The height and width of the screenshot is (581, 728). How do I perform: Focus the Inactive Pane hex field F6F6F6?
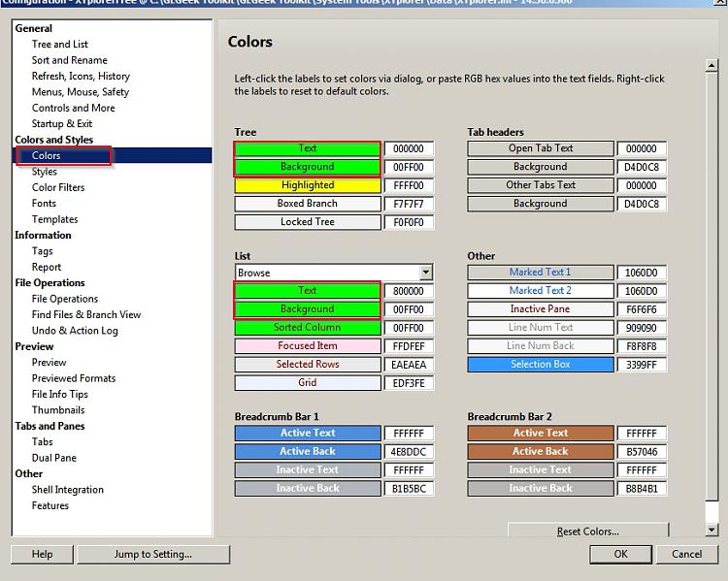point(642,309)
